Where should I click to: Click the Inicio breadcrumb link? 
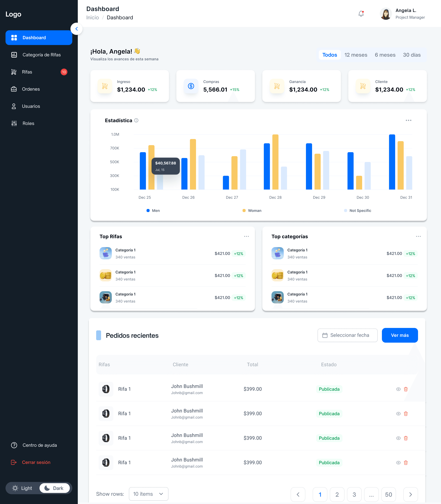[x=92, y=17]
